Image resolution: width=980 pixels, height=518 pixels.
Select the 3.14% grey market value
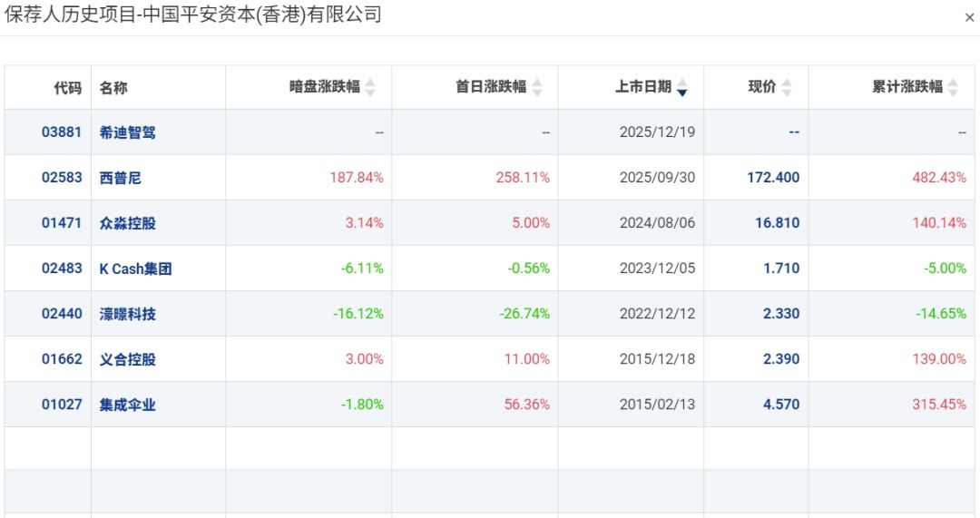pos(365,223)
